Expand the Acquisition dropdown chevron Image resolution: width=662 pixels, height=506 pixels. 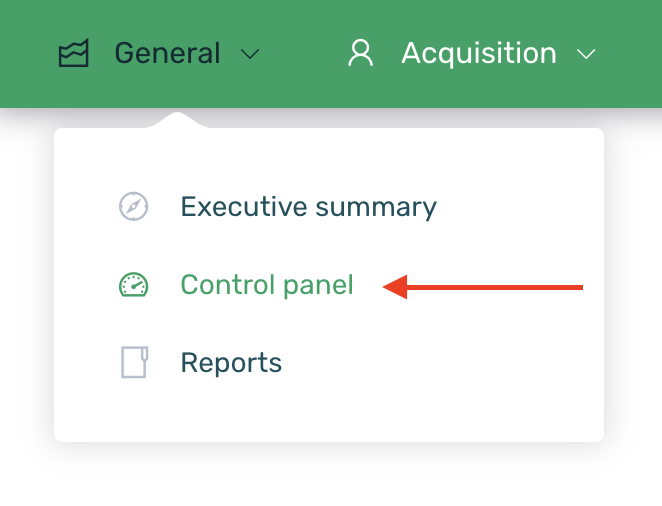tap(587, 54)
